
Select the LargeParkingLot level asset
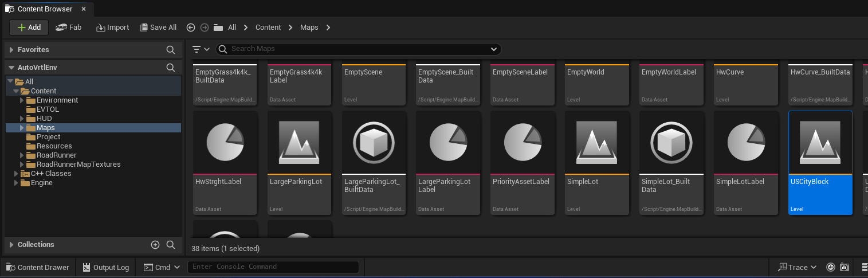(300, 163)
